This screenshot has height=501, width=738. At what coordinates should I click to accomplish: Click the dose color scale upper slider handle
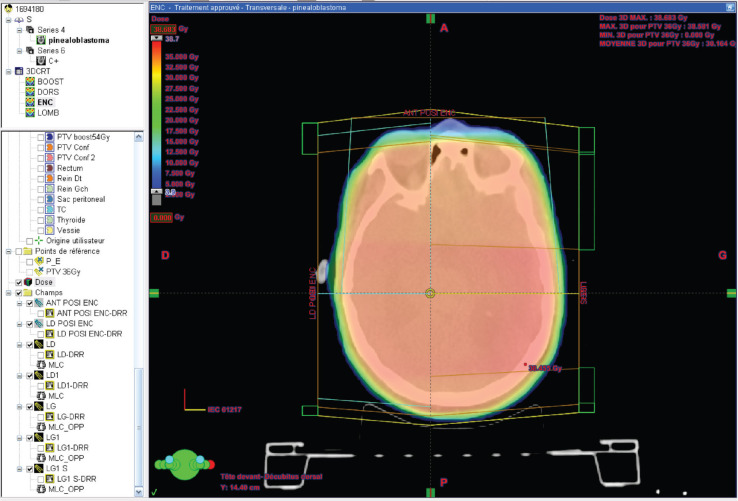click(156, 38)
